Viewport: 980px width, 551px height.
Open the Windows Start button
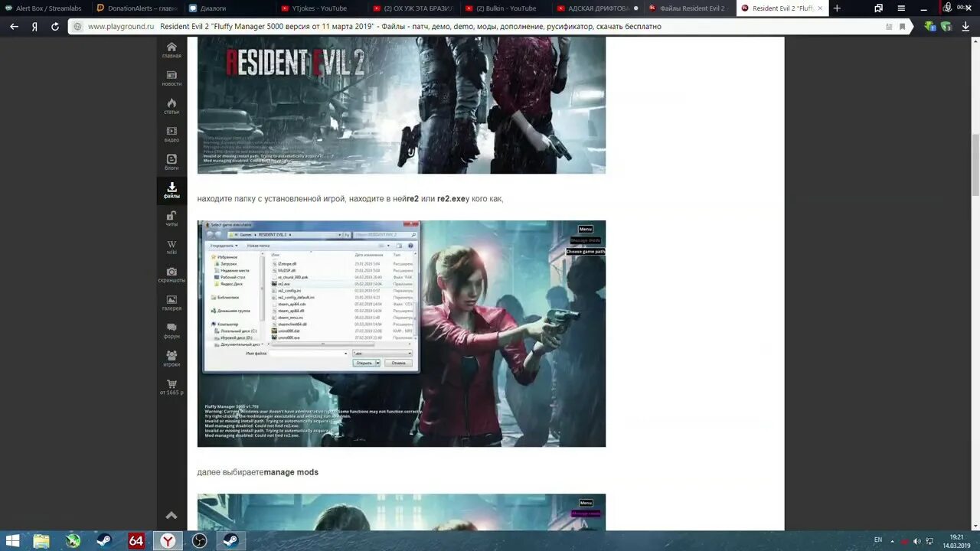[13, 540]
